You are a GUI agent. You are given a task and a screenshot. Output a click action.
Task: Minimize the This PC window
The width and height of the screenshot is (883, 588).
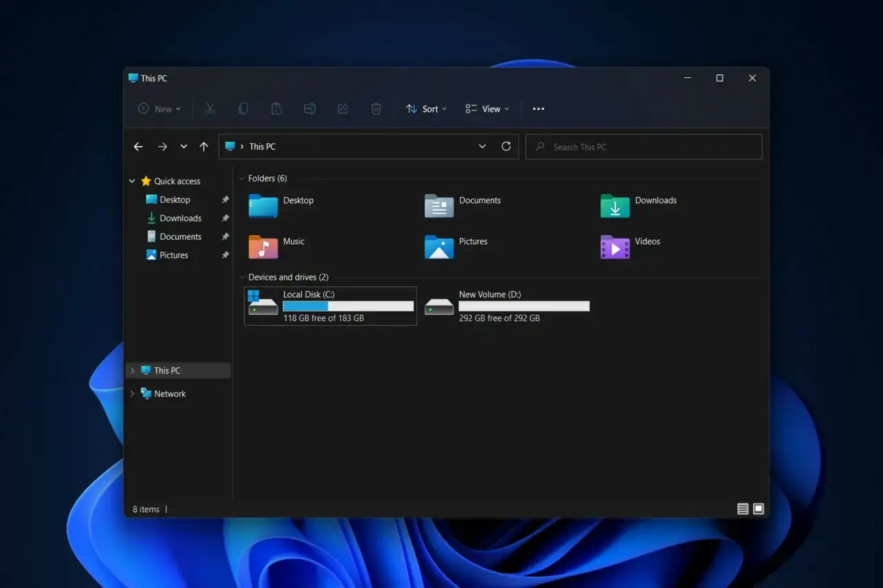tap(688, 78)
